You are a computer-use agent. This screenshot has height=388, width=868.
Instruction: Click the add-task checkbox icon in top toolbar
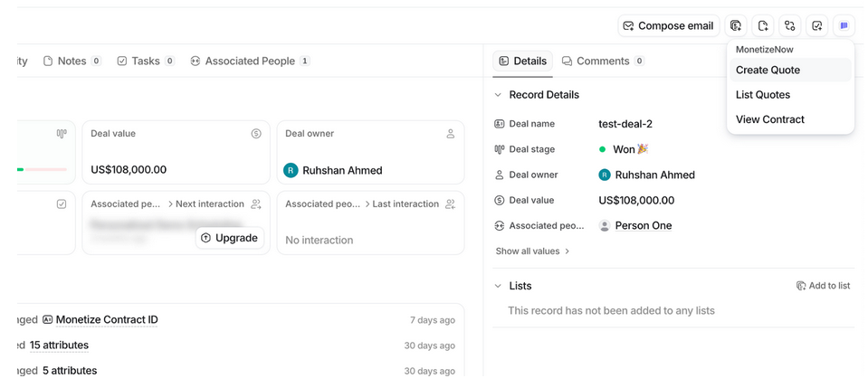[817, 26]
